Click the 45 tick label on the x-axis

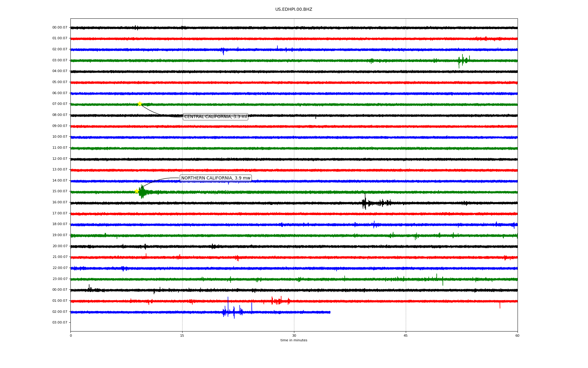tap(406, 336)
